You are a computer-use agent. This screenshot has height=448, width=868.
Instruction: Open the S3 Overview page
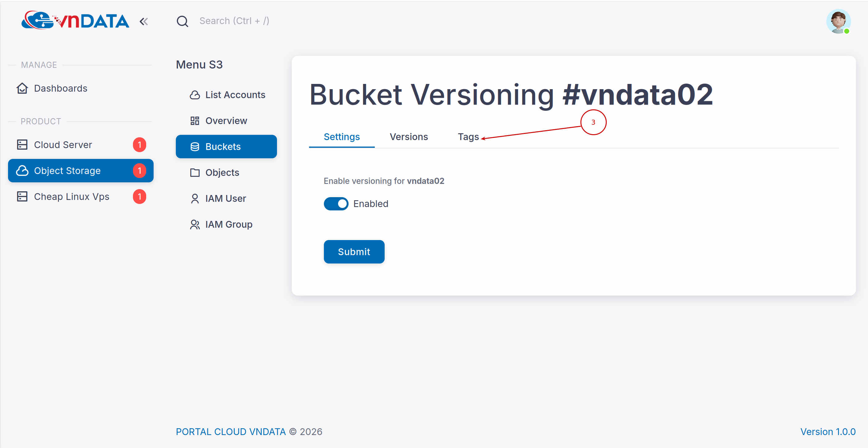226,121
